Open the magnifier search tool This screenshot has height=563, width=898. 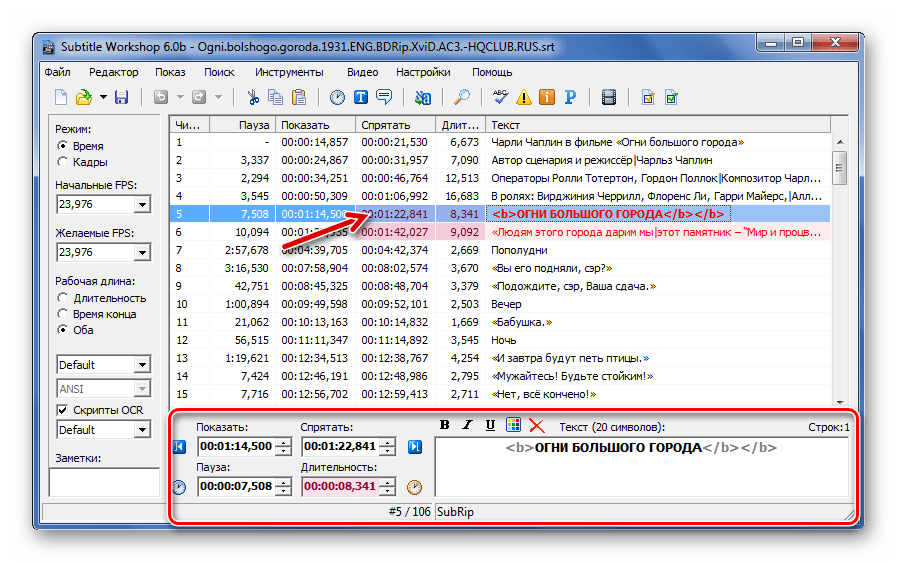pos(462,98)
